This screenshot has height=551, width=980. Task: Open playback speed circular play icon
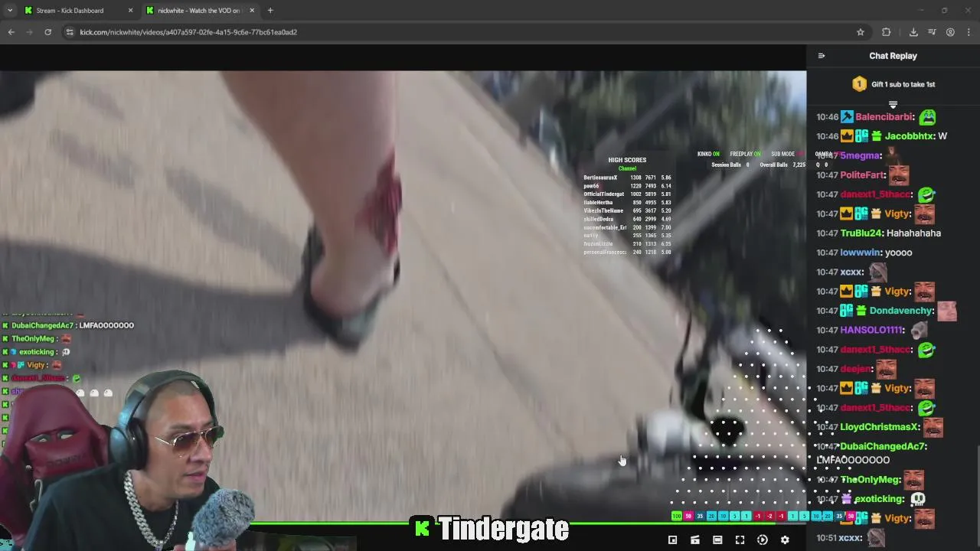coord(763,540)
